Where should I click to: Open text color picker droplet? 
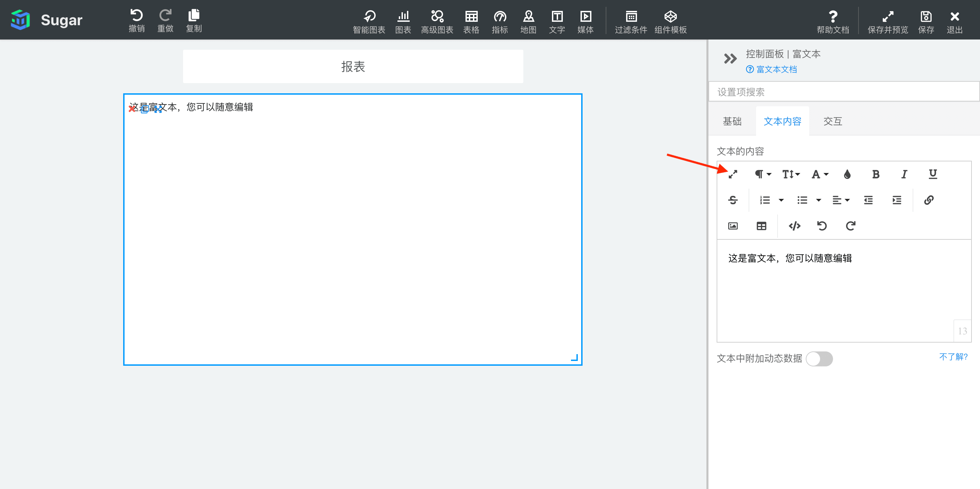[x=847, y=174]
